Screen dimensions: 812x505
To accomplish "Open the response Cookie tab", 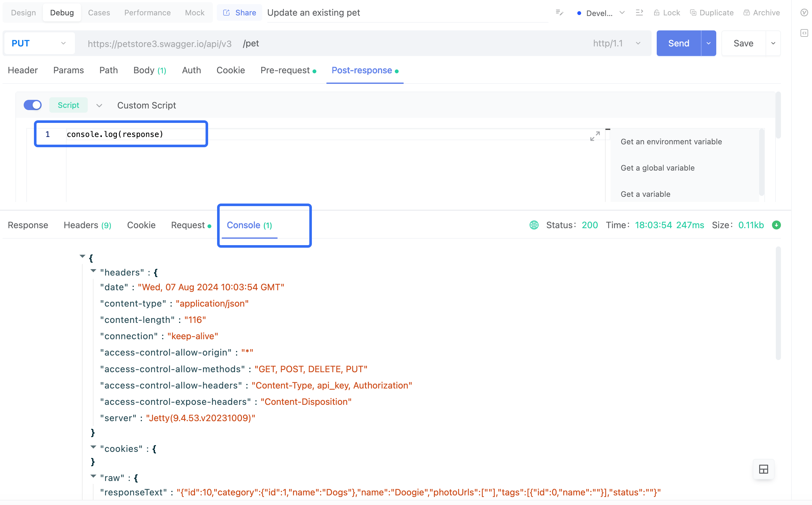I will click(x=141, y=225).
